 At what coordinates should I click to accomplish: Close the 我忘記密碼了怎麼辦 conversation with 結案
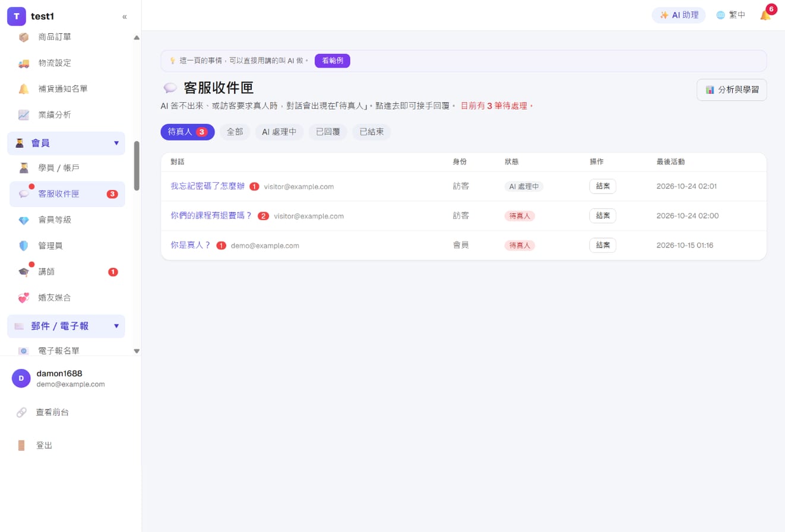pos(603,186)
